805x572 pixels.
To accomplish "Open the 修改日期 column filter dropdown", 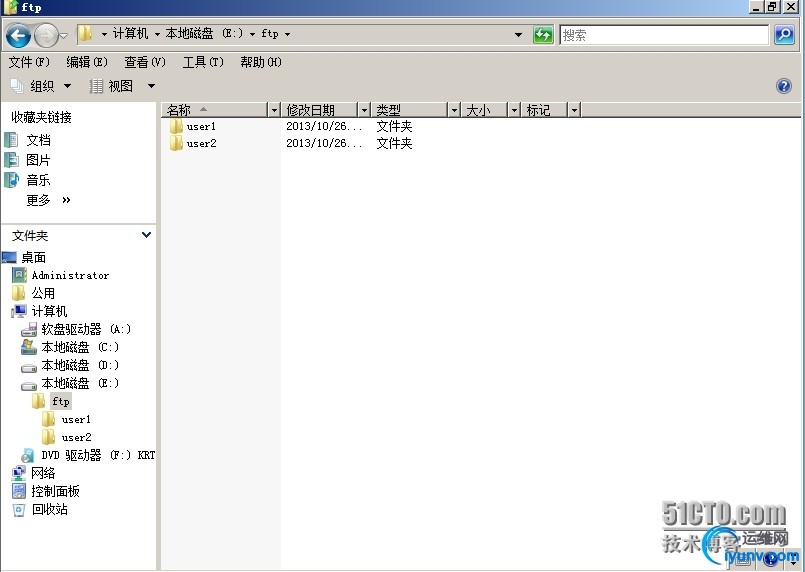I will point(364,110).
